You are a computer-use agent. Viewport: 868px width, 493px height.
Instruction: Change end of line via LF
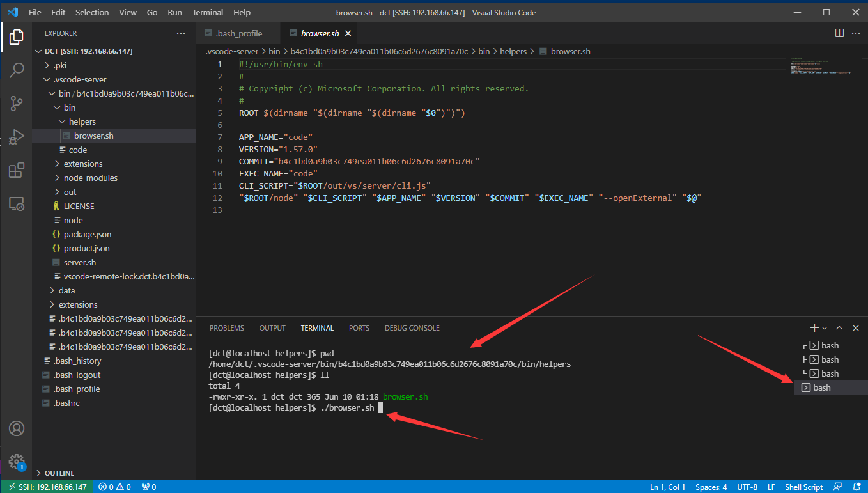coord(771,487)
